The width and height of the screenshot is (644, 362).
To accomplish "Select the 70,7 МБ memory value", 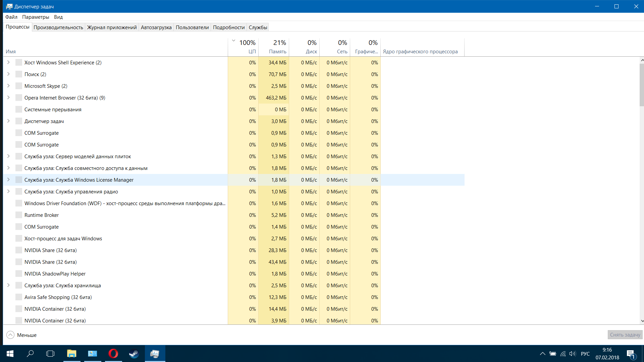I will click(274, 74).
